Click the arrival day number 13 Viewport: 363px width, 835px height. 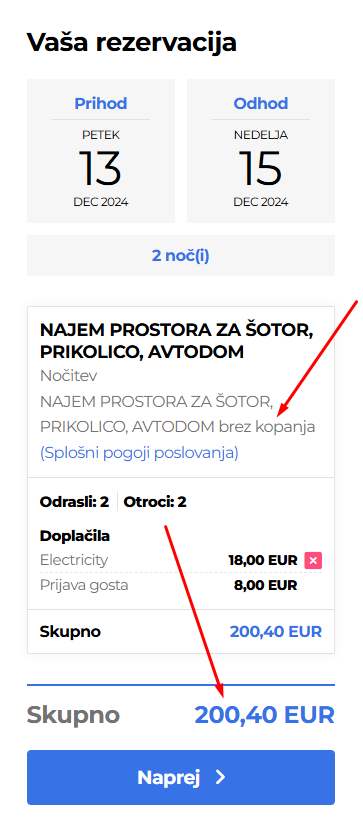[101, 169]
